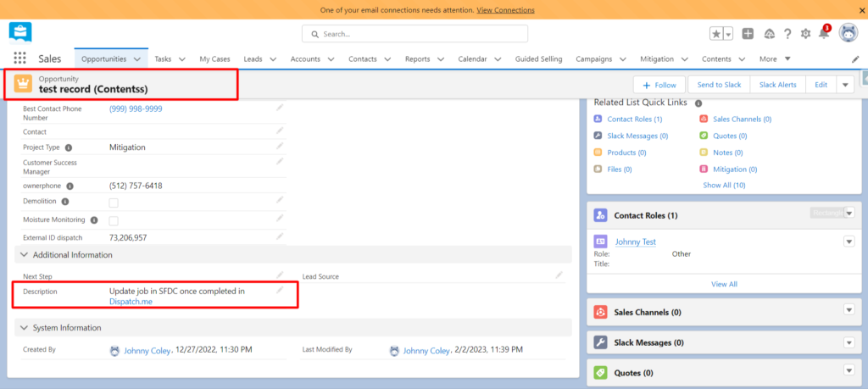868x389 pixels.
Task: Click the search input field
Action: click(415, 34)
